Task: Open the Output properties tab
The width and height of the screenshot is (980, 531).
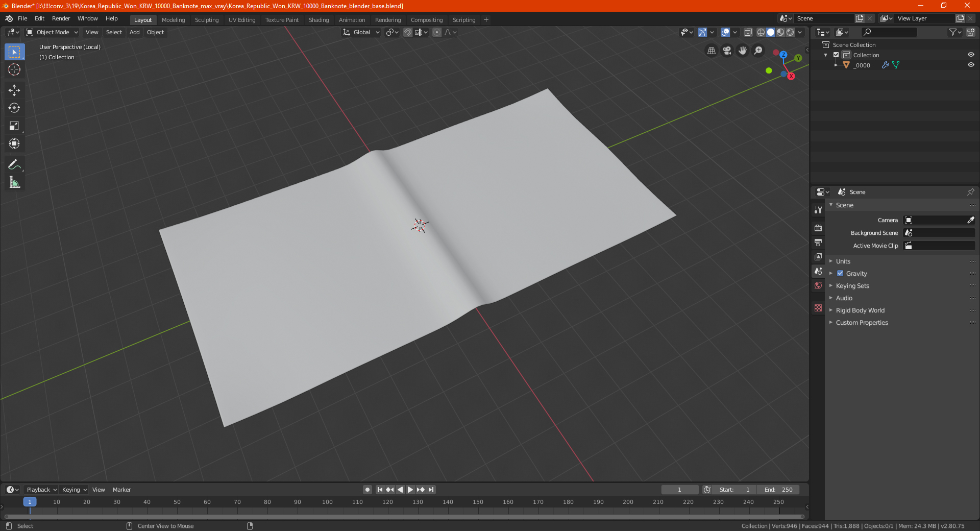Action: [x=818, y=242]
